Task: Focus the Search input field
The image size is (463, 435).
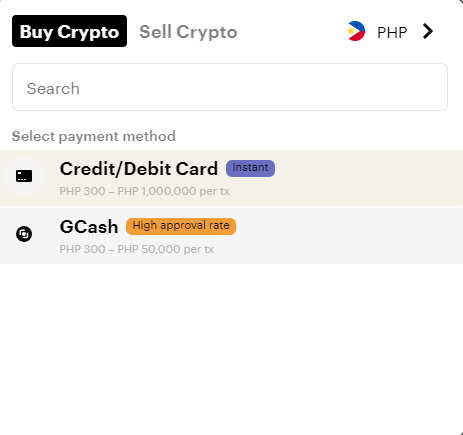Action: click(x=230, y=87)
